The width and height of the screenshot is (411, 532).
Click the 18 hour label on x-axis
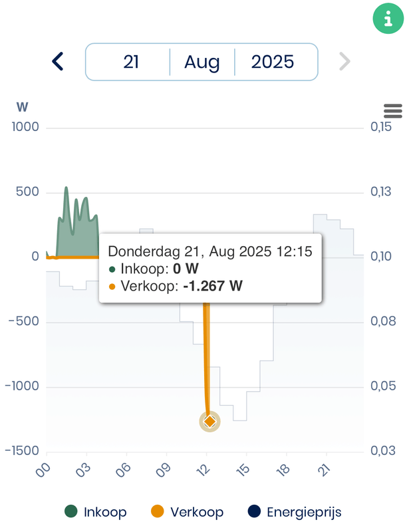point(284,469)
